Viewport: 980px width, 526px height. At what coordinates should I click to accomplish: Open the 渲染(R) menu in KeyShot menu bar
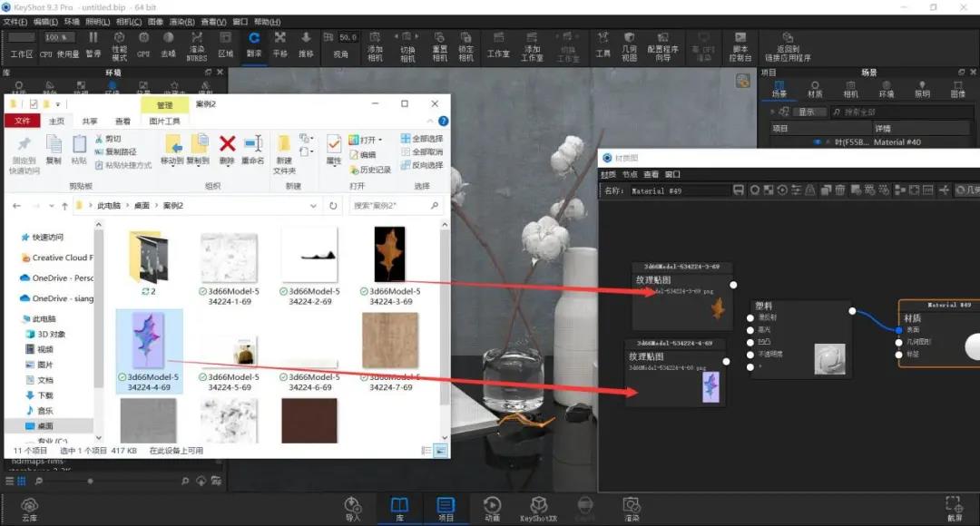[x=181, y=22]
